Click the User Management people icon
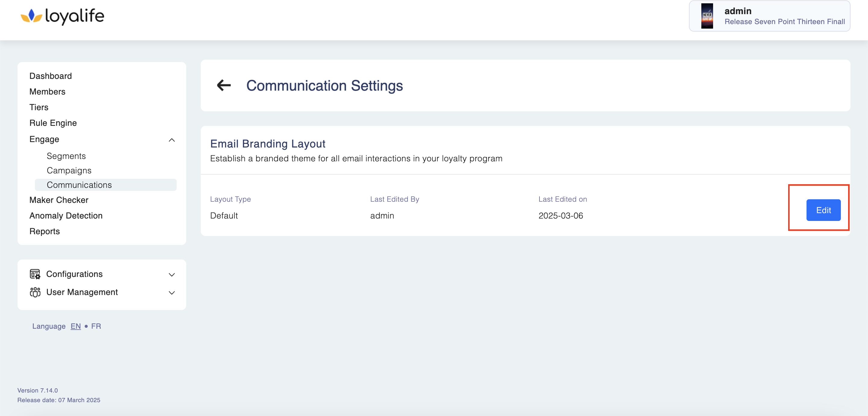The image size is (868, 416). tap(35, 292)
